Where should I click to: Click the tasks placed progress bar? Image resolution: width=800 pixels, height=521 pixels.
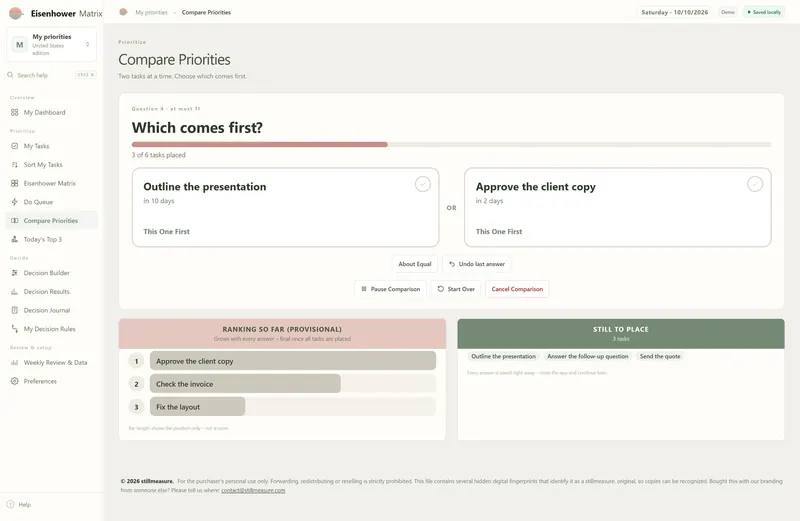452,144
